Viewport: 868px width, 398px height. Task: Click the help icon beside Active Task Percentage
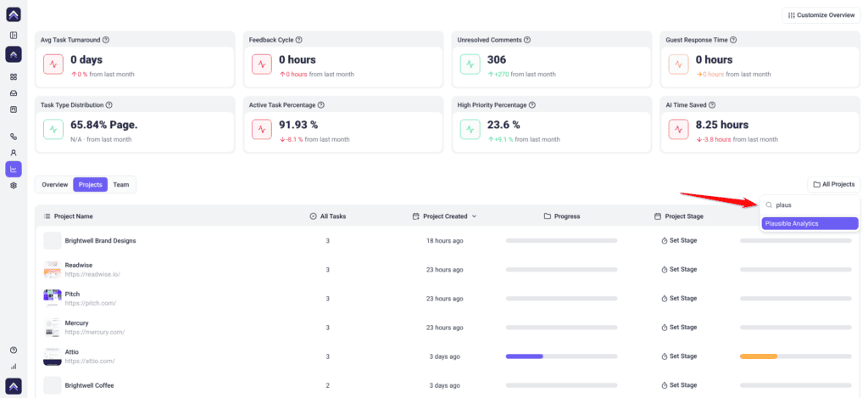click(x=320, y=104)
